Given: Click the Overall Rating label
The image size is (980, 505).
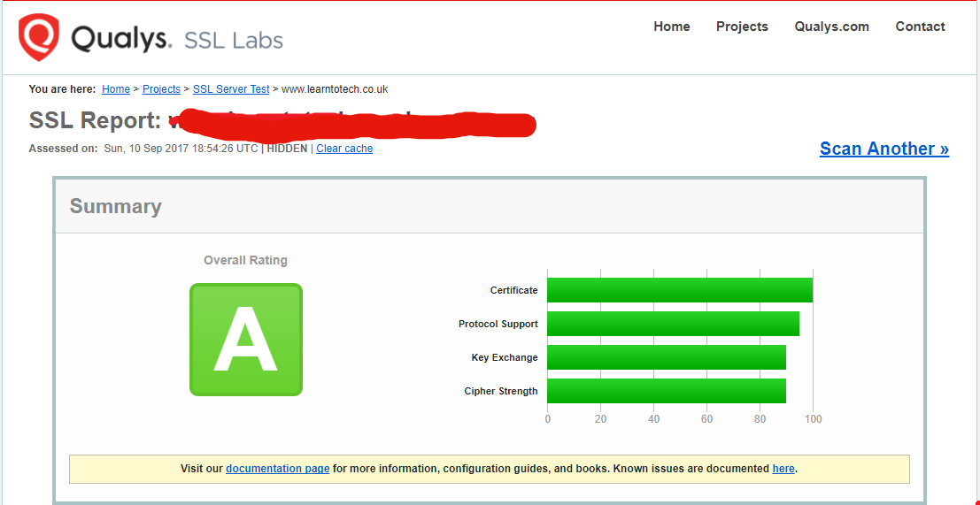Looking at the screenshot, I should click(x=245, y=260).
